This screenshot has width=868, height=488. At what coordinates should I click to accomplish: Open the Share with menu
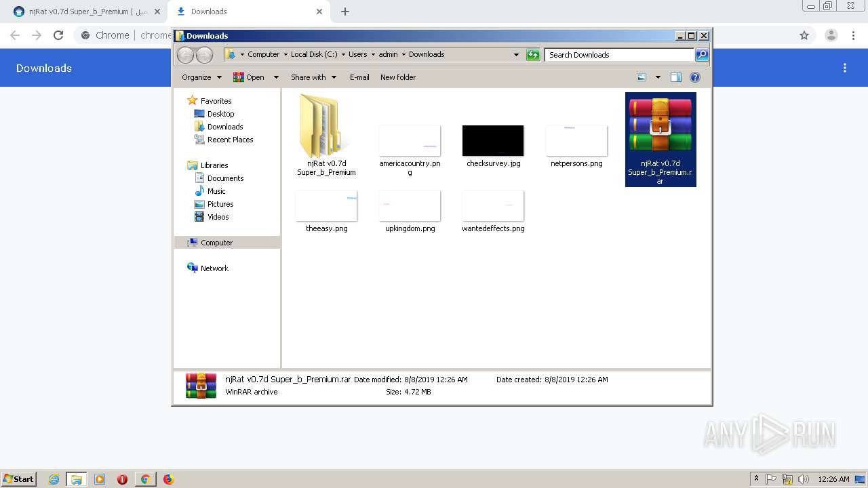(x=313, y=77)
